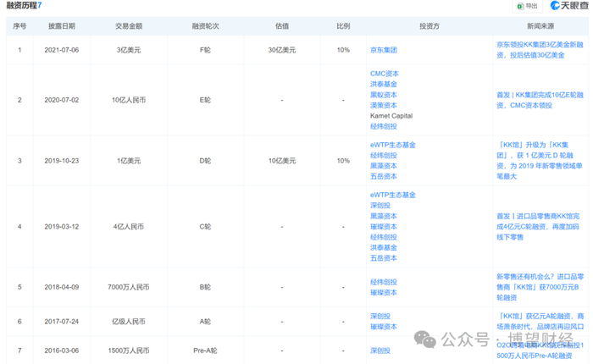Click the 新闻来源 column header
Image resolution: width=593 pixels, height=364 pixels.
540,26
